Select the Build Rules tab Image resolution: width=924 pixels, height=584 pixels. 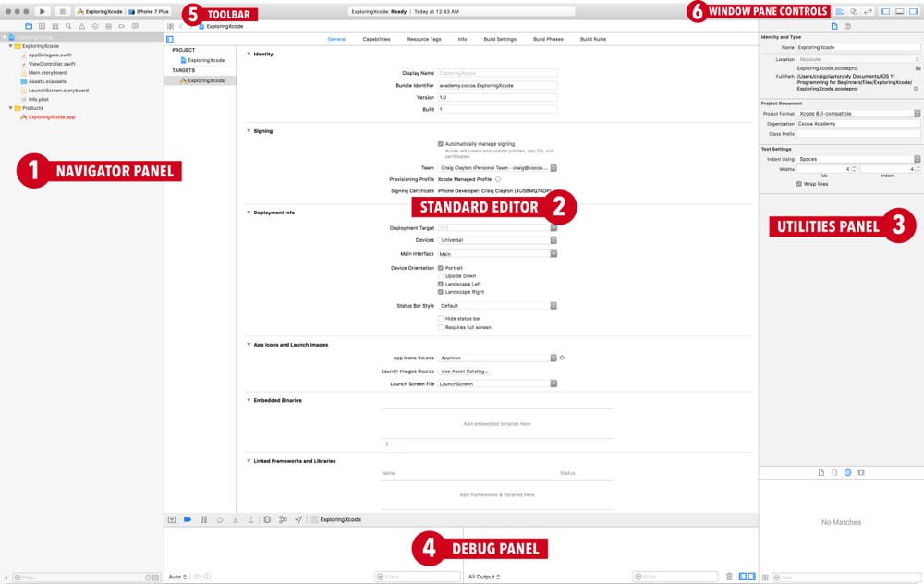(x=593, y=39)
